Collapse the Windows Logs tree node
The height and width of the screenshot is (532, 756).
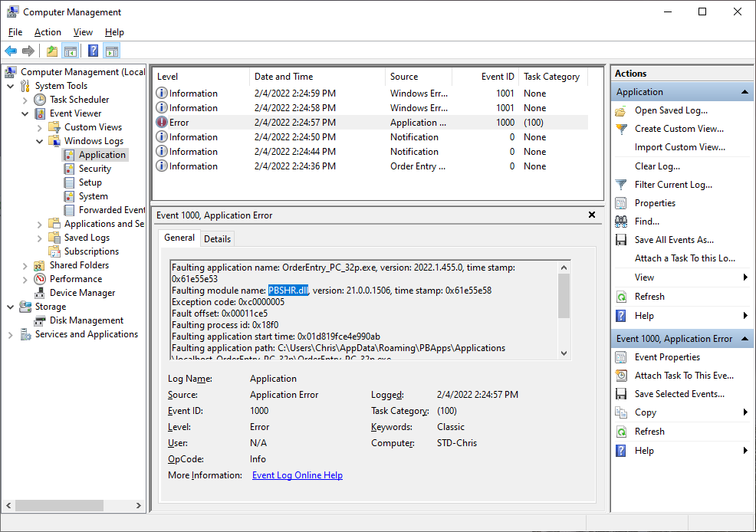(x=40, y=141)
